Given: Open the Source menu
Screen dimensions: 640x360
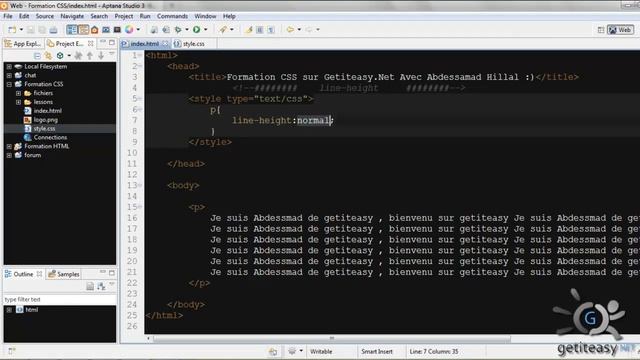Looking at the screenshot, I should pyautogui.click(x=45, y=16).
